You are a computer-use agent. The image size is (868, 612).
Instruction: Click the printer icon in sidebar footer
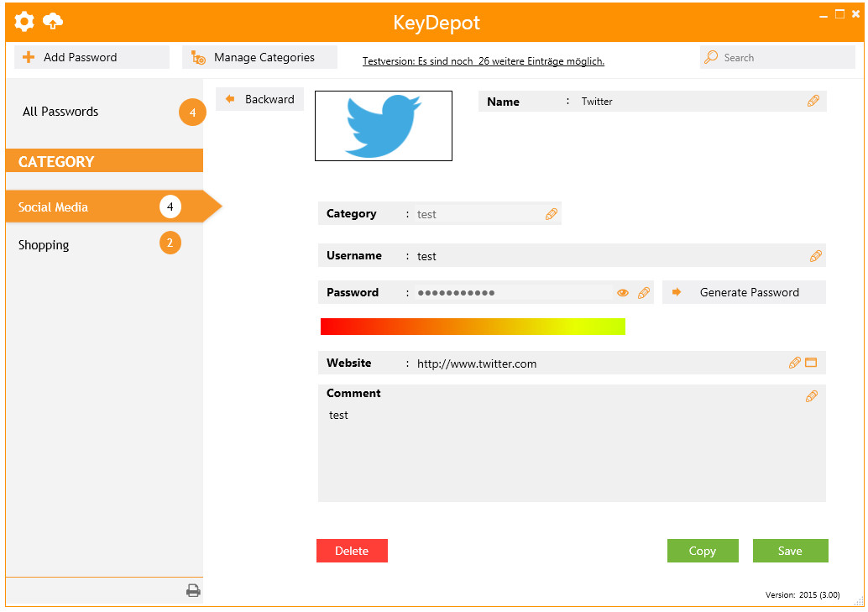pos(193,590)
